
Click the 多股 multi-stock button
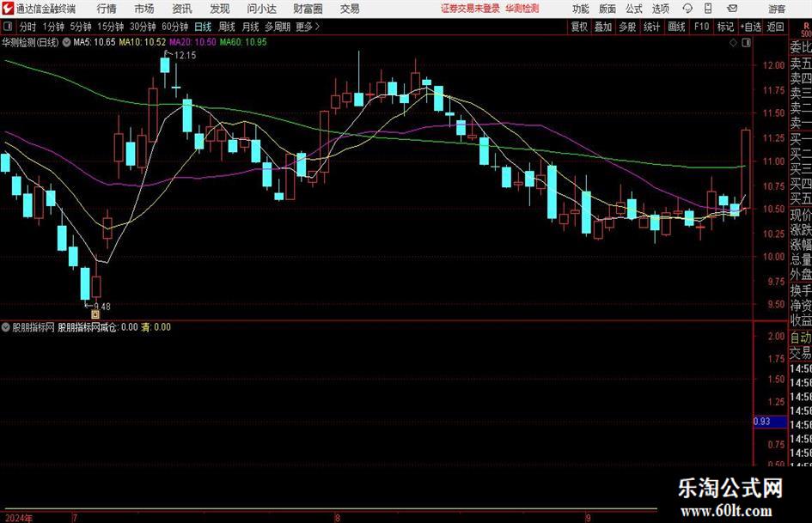(x=627, y=27)
